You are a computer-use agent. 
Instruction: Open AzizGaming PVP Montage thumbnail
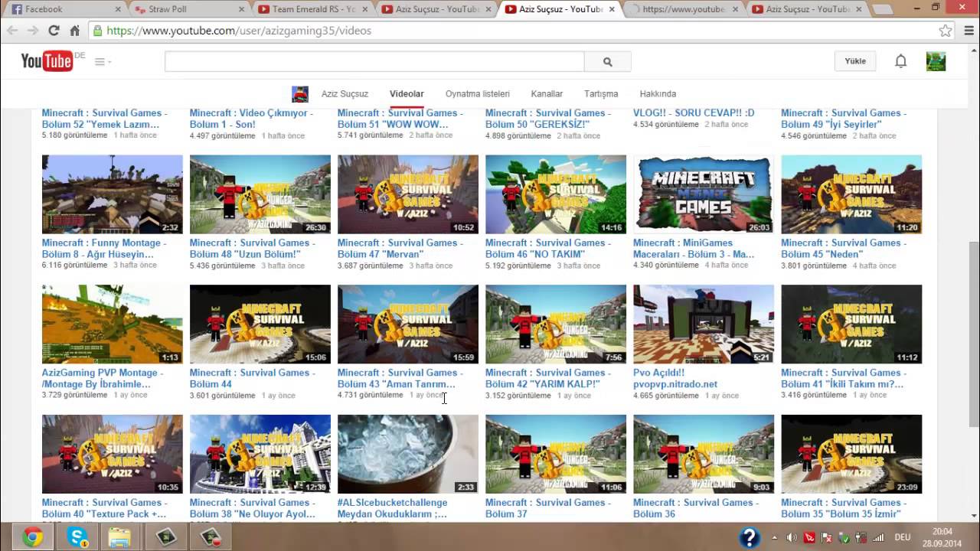[x=113, y=324]
